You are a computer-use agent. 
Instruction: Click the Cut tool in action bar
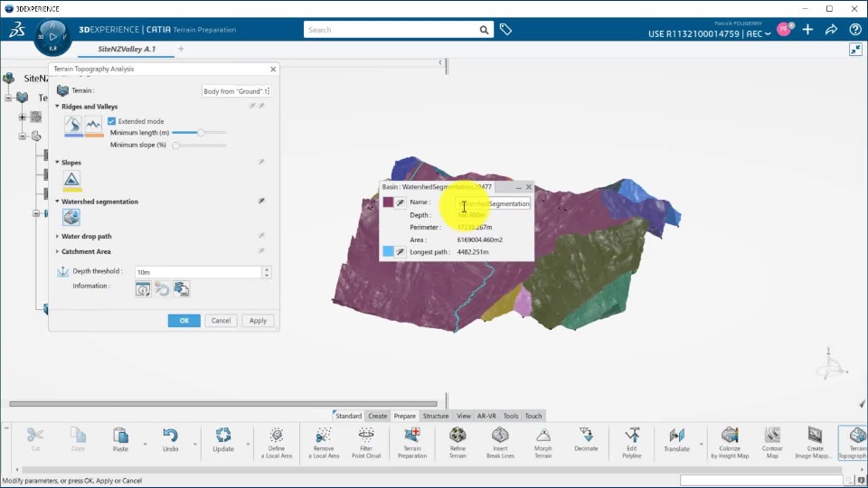coord(35,440)
